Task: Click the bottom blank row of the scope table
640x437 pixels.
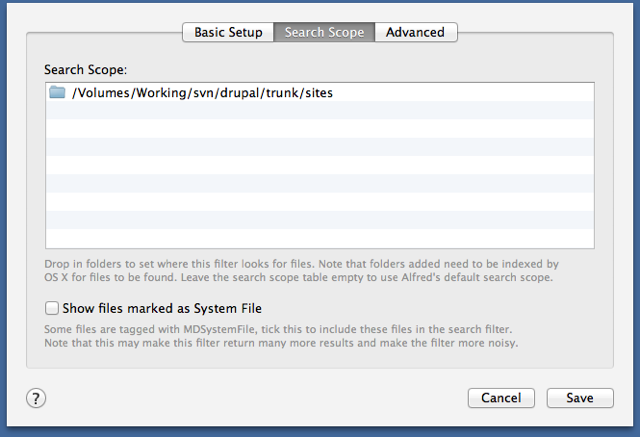Action: point(320,238)
